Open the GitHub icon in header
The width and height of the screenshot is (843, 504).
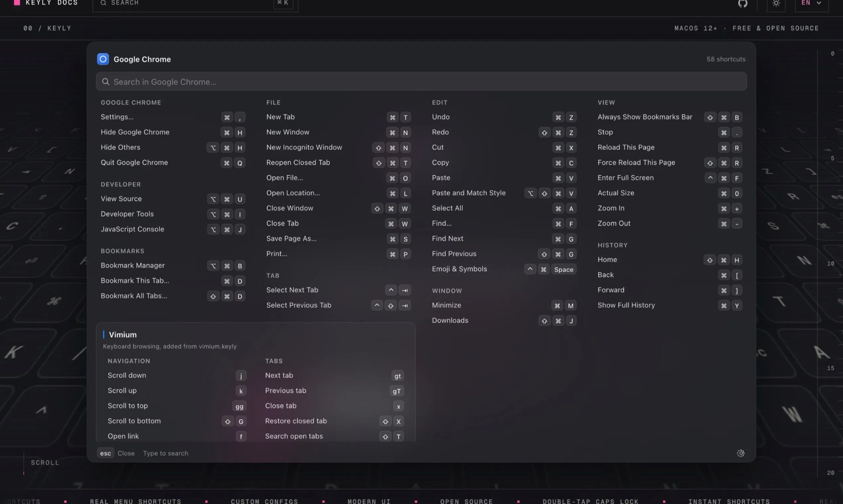click(743, 3)
